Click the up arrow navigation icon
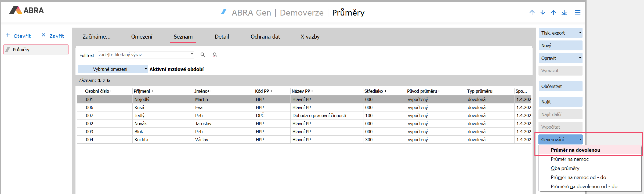644x194 pixels. (532, 12)
